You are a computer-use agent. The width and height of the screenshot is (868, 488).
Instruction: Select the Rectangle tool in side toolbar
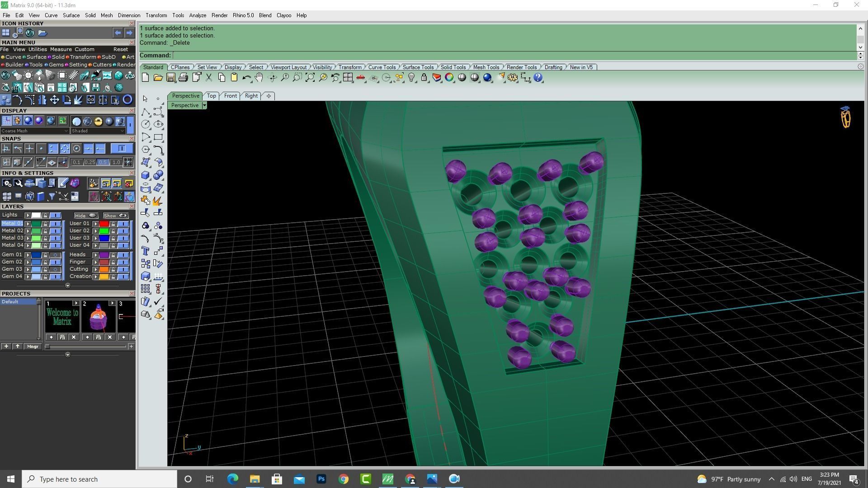(x=158, y=137)
